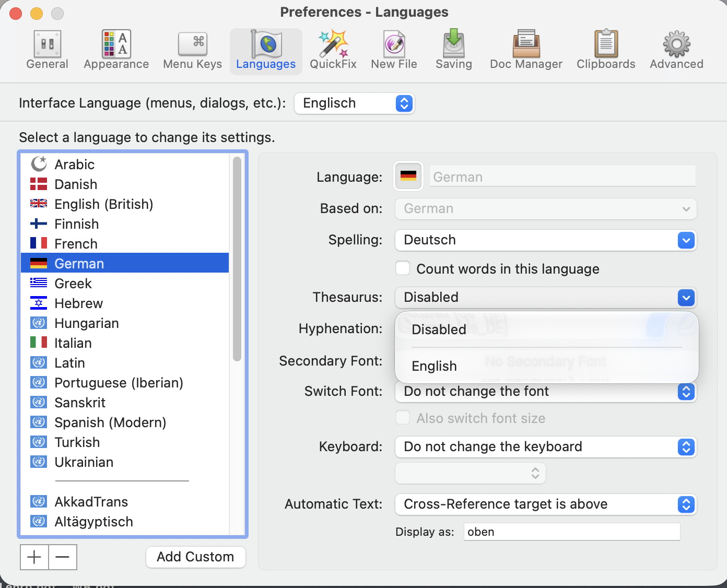Viewport: 727px width, 588px height.
Task: Open the Doc Manager preferences pane
Action: pyautogui.click(x=526, y=50)
